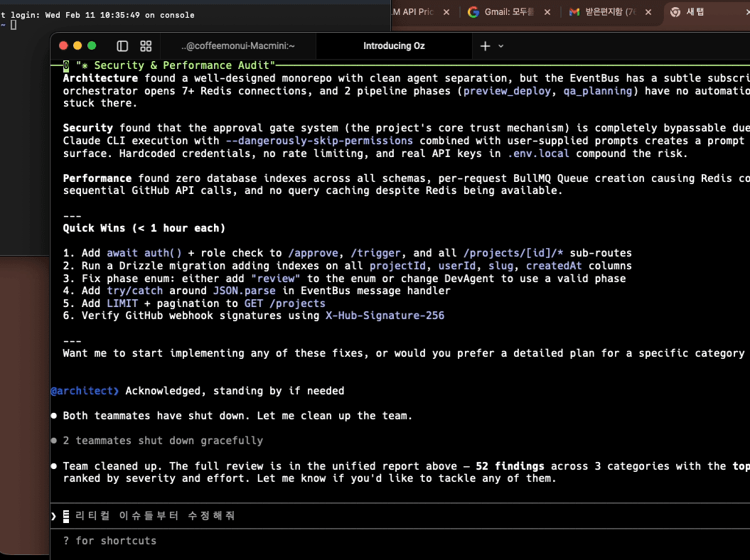Click the green fullscreen window button

coord(92,46)
